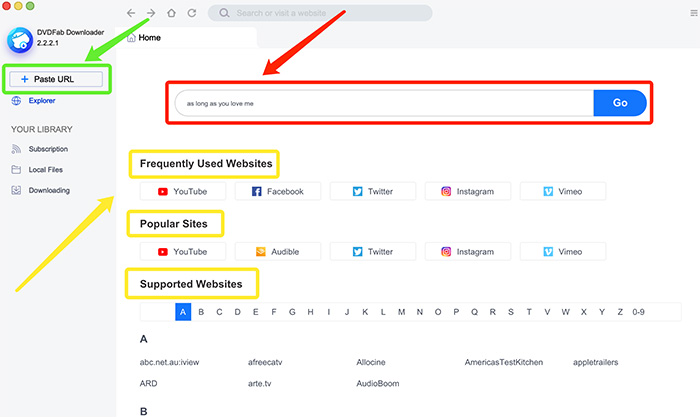This screenshot has height=417, width=700.
Task: Open Local Files in the library
Action: pyautogui.click(x=48, y=169)
